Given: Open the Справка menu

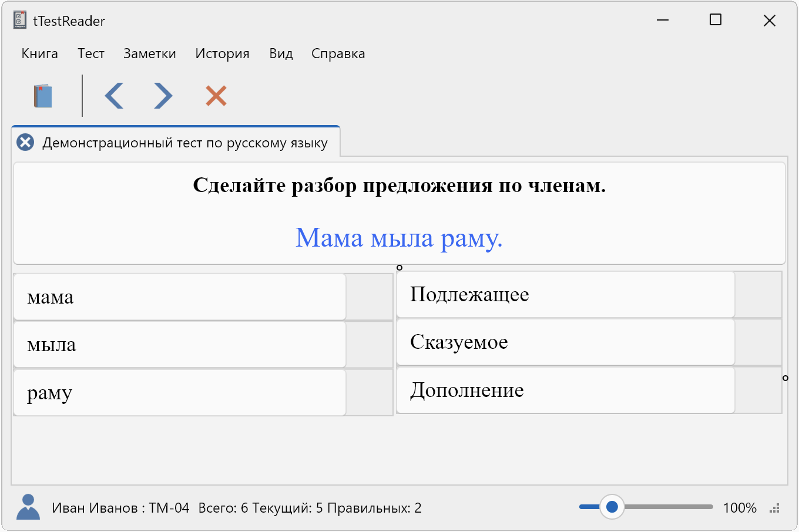Looking at the screenshot, I should (x=338, y=53).
